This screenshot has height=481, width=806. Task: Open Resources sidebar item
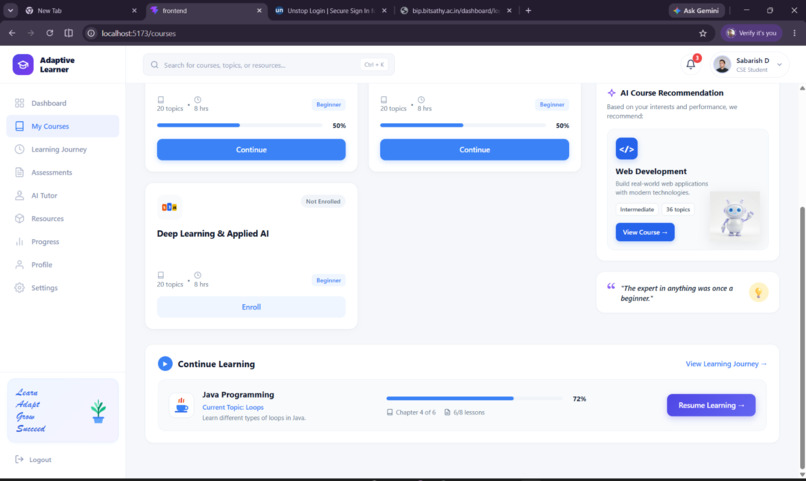tap(62, 218)
